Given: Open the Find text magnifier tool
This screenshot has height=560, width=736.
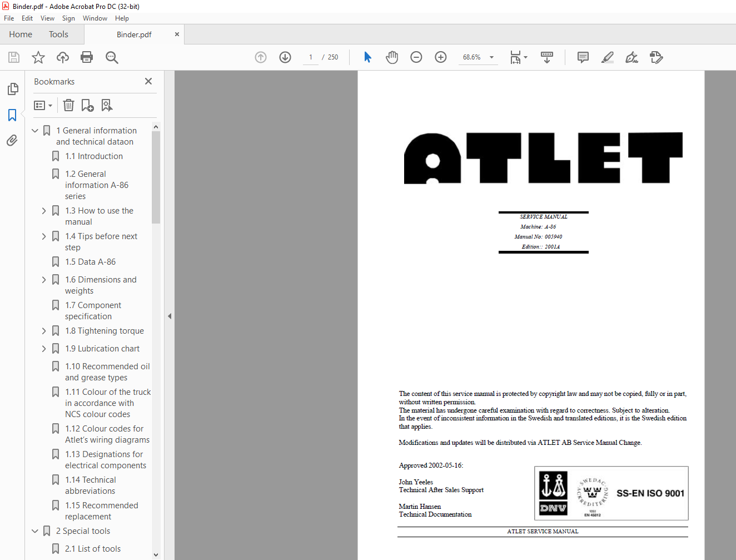Looking at the screenshot, I should 112,57.
